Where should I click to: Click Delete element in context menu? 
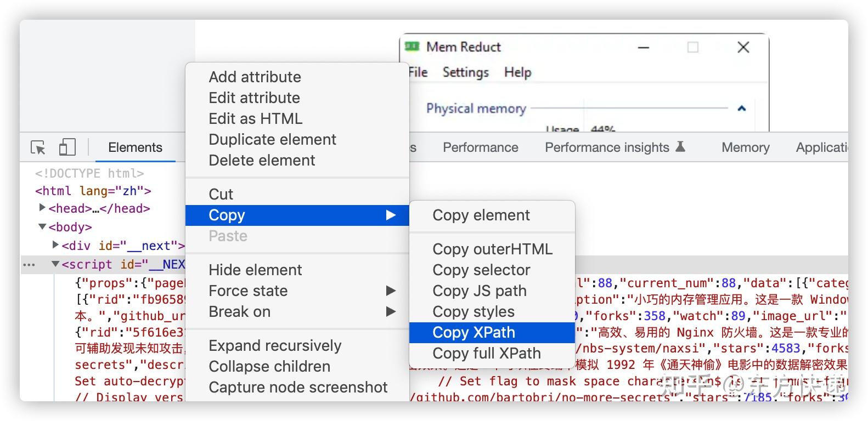coord(262,160)
